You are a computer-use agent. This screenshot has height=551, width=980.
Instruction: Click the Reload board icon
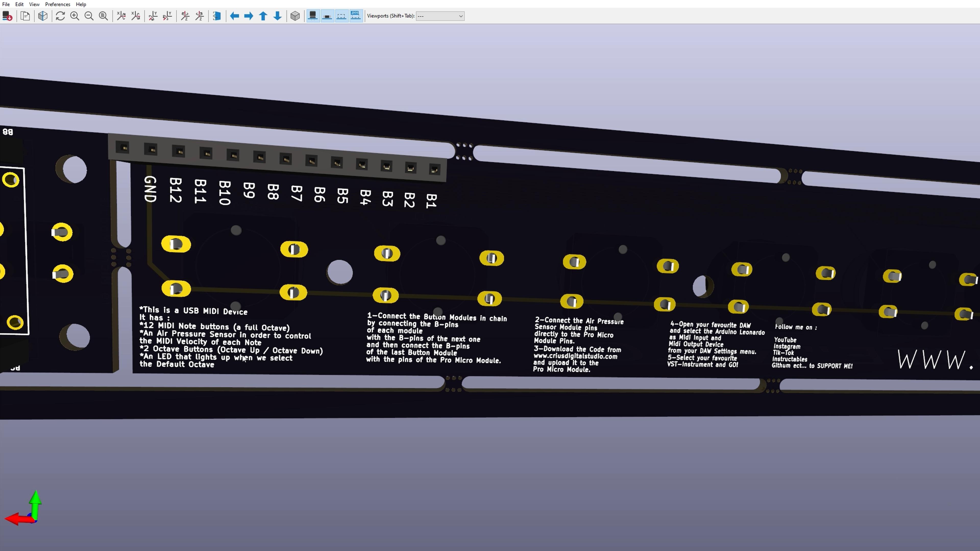point(7,16)
